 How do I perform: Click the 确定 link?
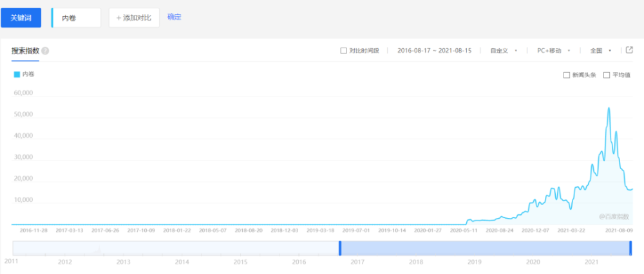click(174, 17)
